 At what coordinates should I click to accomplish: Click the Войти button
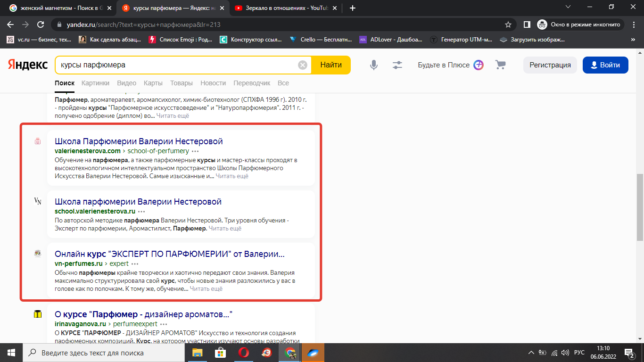coord(605,65)
